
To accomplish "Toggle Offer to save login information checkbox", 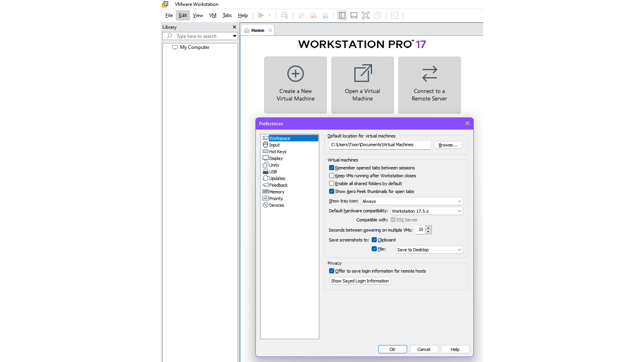I will pyautogui.click(x=331, y=271).
